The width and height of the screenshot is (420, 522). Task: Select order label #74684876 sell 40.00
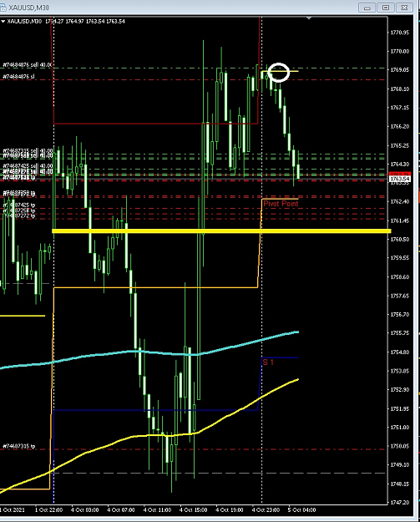(28, 64)
